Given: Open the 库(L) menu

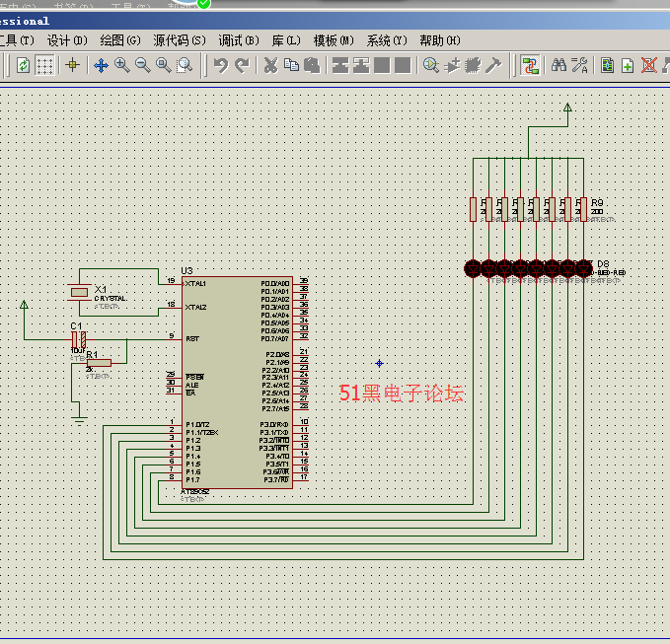Looking at the screenshot, I should (286, 40).
